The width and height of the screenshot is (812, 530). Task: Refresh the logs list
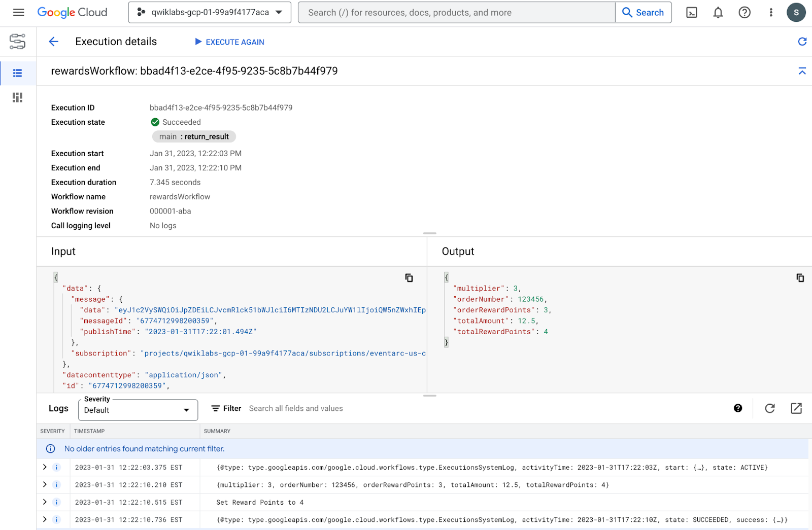[x=769, y=408]
